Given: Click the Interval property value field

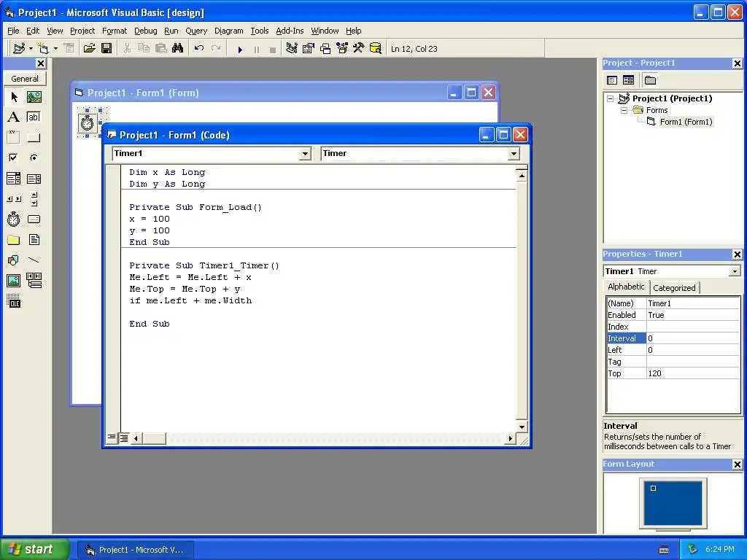Looking at the screenshot, I should (693, 338).
